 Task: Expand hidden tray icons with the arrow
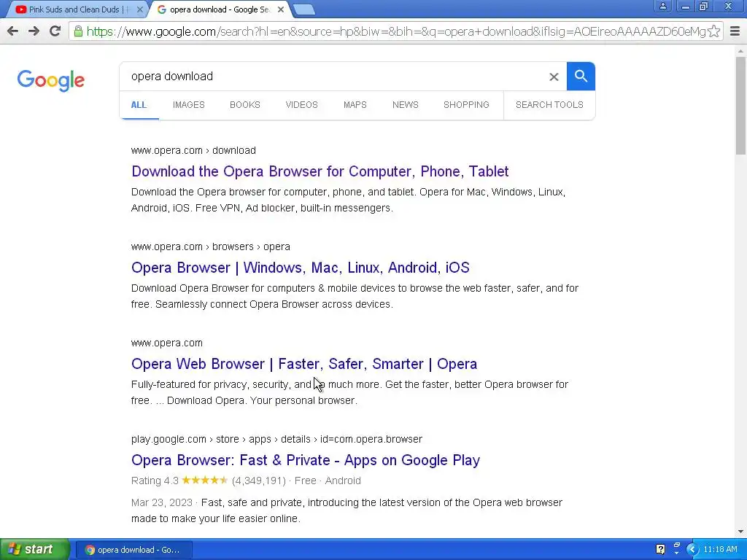coord(692,550)
